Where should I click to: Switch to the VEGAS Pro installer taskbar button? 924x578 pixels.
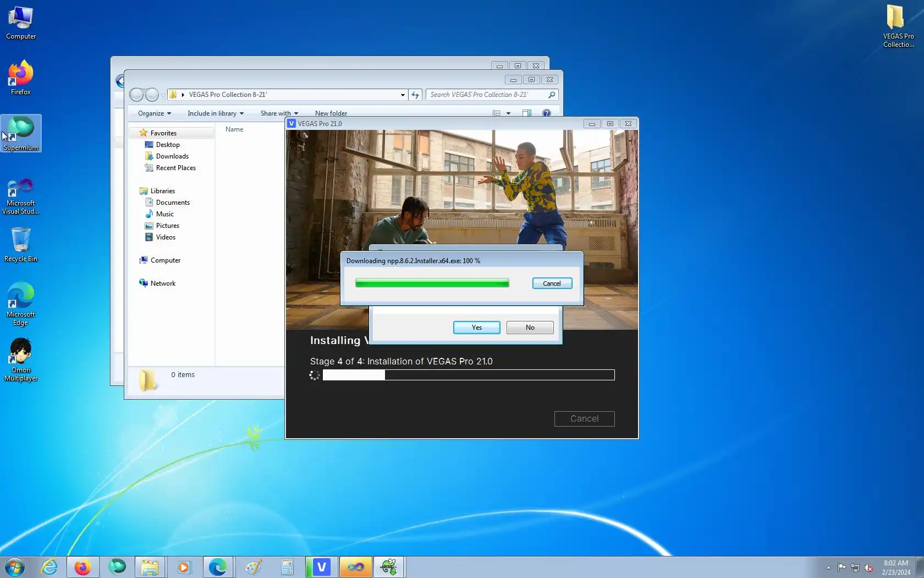(321, 567)
